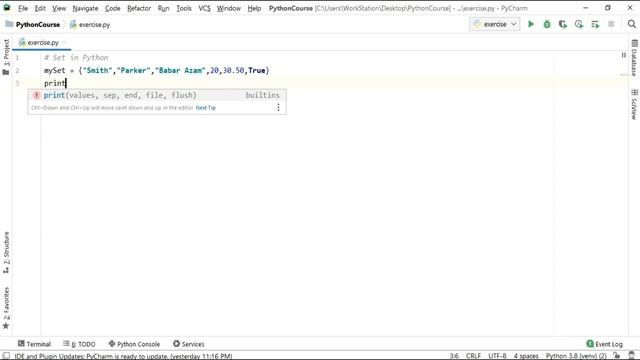Toggle read-only lock icon in status bar
640x360 pixels.
(x=617, y=356)
